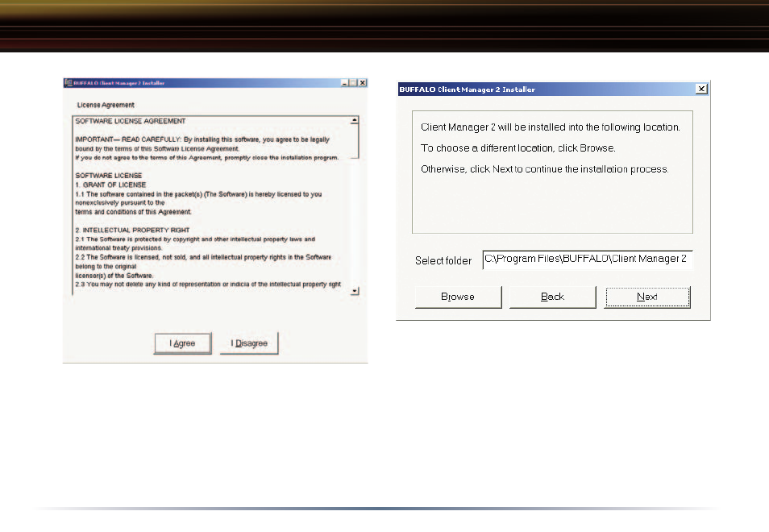Click the "2. INTELLECTUAL PROPERTY RIGHT" line

coord(132,230)
